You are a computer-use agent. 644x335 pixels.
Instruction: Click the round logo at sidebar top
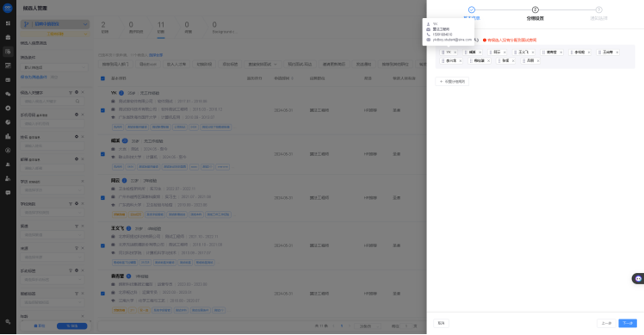[8, 8]
